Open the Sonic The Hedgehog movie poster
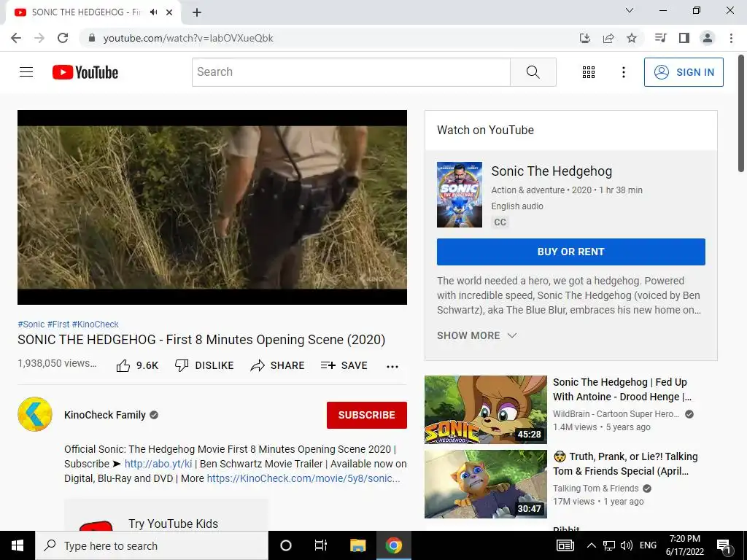Screen dimensions: 747x560 (460, 194)
